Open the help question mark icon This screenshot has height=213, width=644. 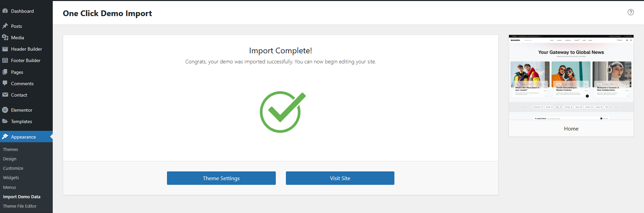(631, 12)
